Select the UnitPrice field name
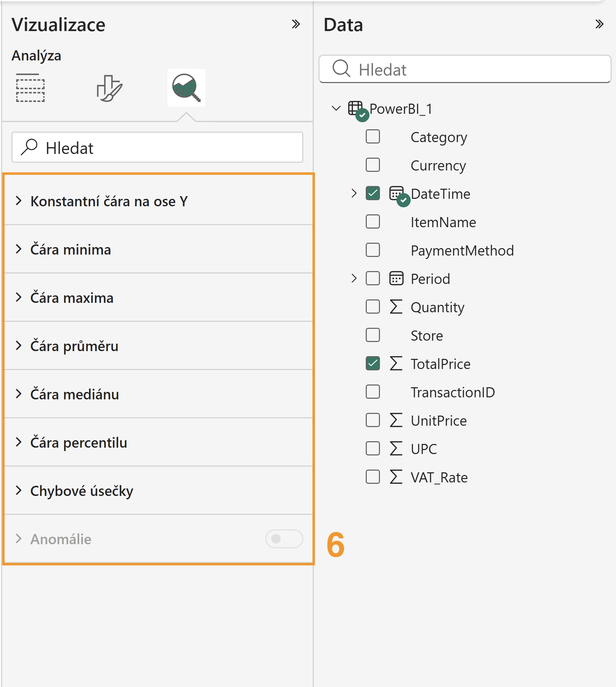 tap(439, 421)
